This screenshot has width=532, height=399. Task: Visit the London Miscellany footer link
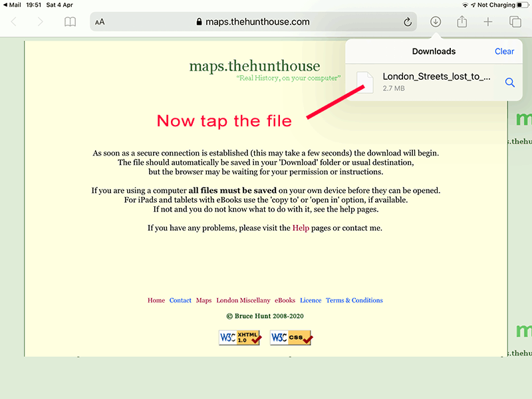(x=243, y=301)
